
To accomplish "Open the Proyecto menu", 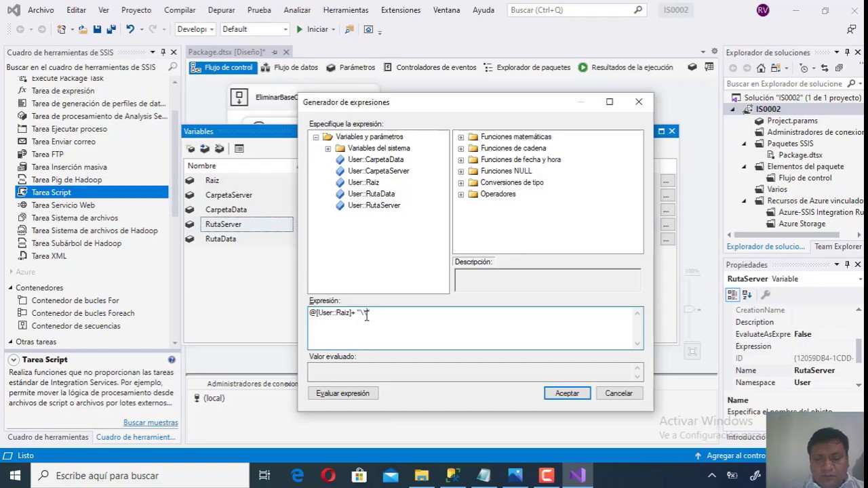I will 136,10.
